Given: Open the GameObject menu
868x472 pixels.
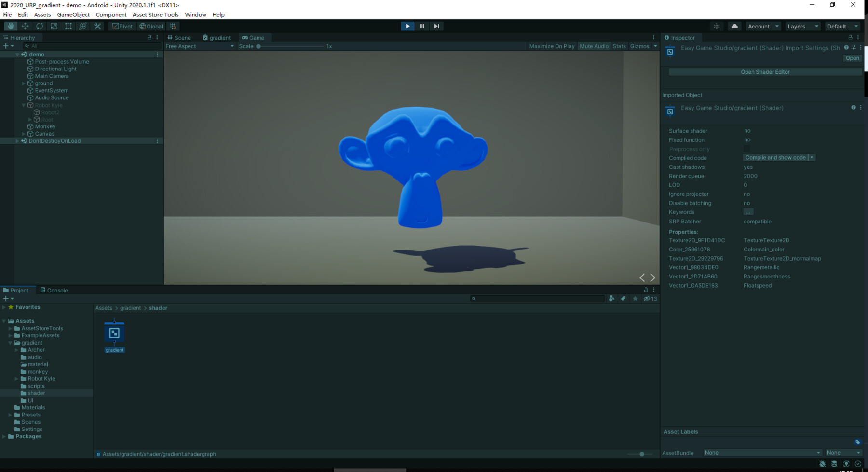Looking at the screenshot, I should click(x=73, y=14).
